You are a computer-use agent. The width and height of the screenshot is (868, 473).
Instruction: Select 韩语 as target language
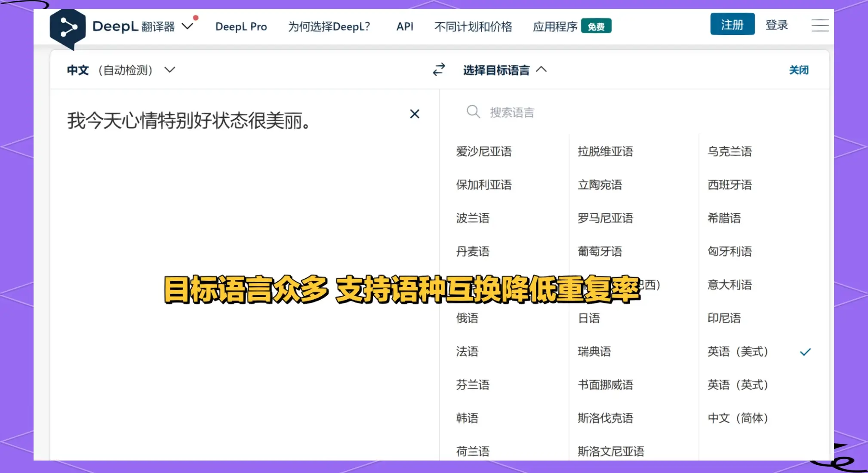[x=467, y=418]
